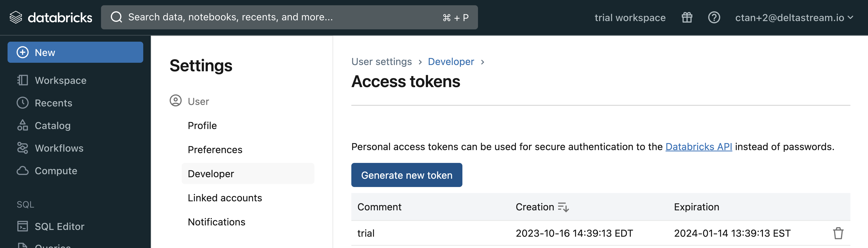Click the Catalog shapes icon
This screenshot has height=248, width=868.
click(23, 126)
